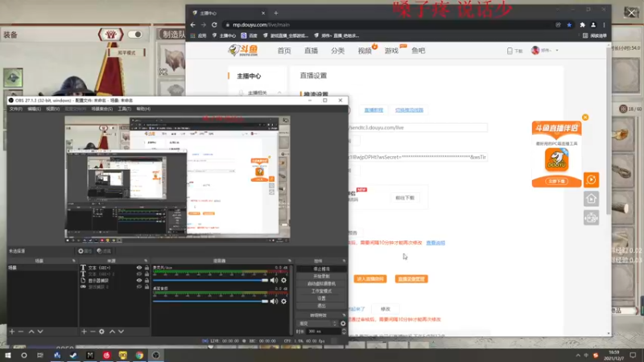Pop out the controls dock panel icon

coord(345,261)
